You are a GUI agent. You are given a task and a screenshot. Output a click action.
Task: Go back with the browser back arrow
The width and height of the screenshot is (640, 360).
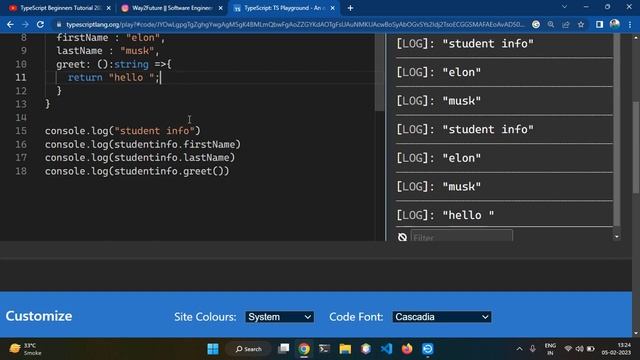click(10, 24)
